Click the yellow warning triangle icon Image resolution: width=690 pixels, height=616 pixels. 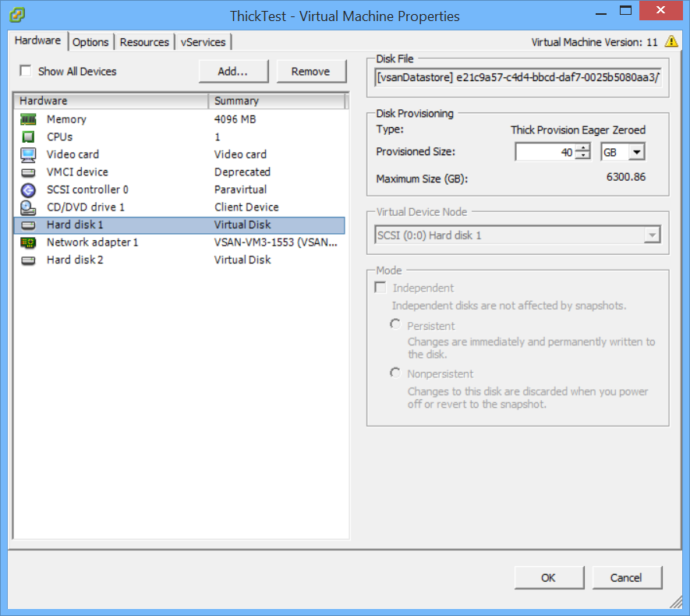(x=671, y=42)
